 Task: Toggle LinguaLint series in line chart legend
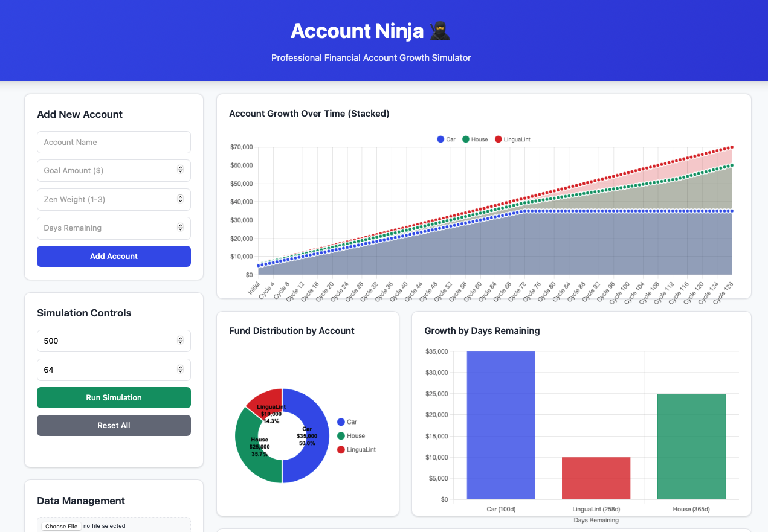(512, 139)
